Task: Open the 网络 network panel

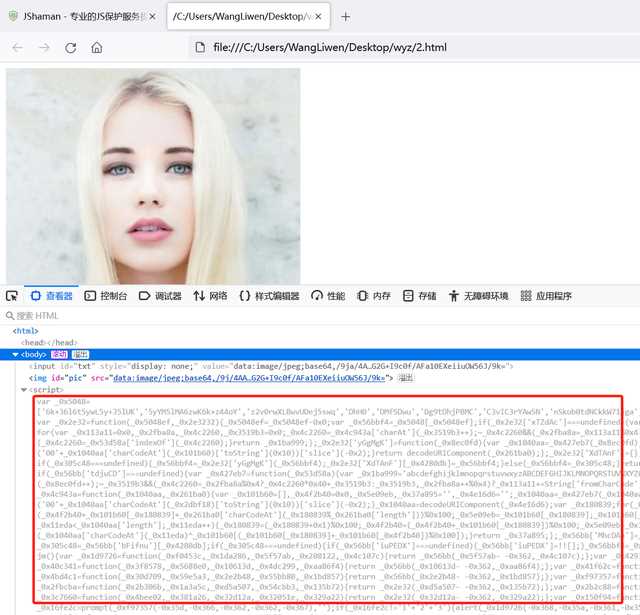Action: tap(210, 296)
